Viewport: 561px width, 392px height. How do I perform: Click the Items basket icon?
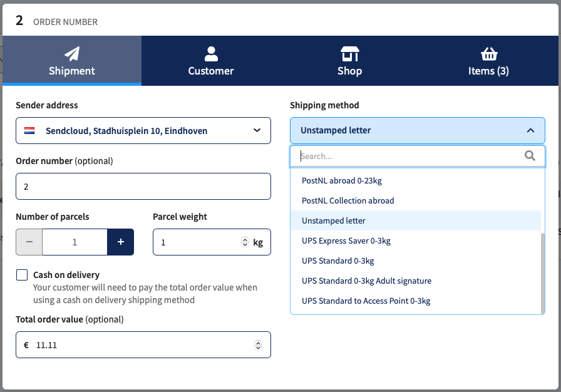pos(489,54)
